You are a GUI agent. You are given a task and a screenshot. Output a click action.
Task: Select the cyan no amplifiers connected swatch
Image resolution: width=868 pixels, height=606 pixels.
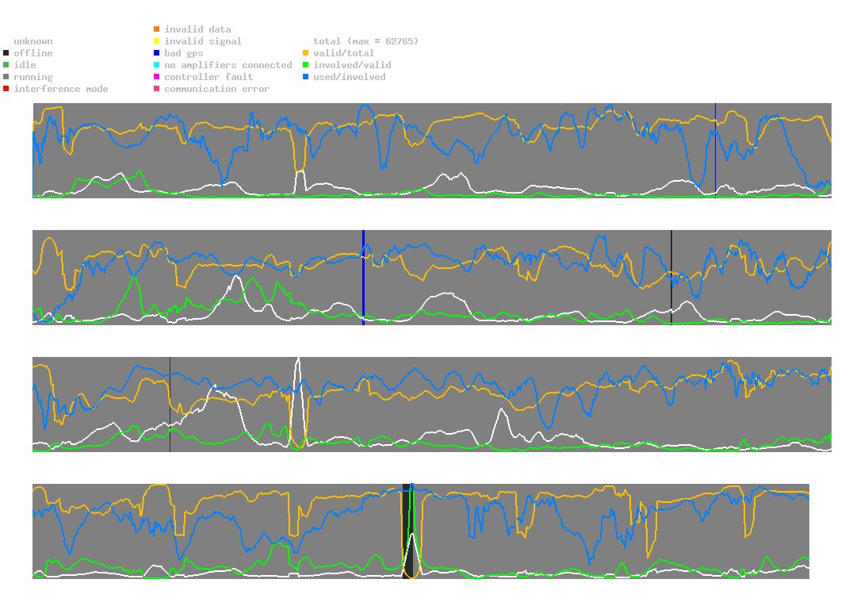(157, 65)
